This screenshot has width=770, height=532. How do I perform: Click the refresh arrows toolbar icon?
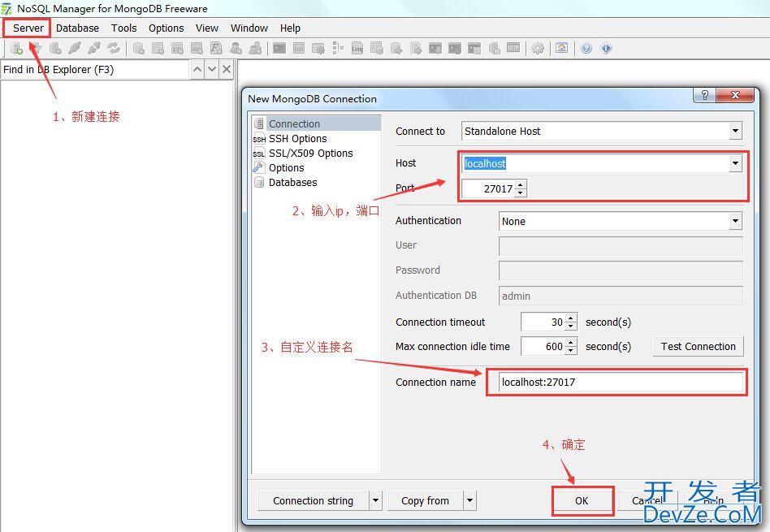click(114, 49)
